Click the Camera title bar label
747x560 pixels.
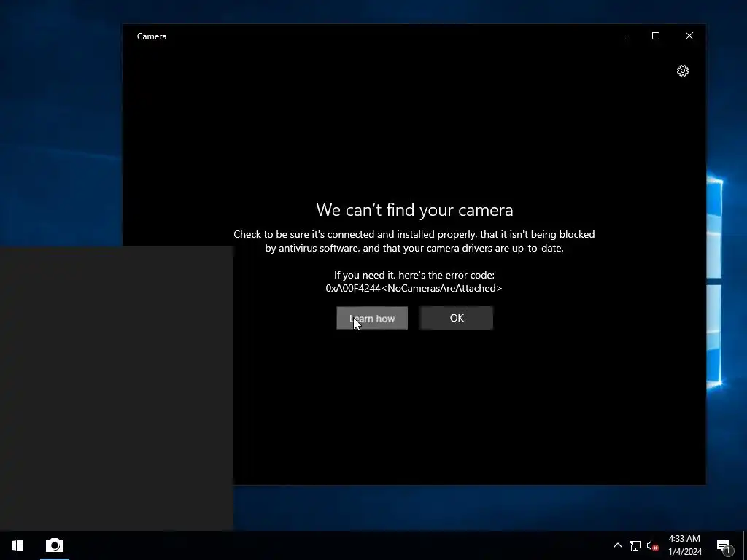click(x=152, y=36)
